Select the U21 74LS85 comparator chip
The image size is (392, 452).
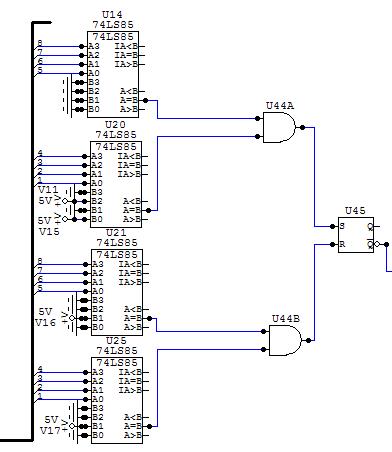(117, 292)
